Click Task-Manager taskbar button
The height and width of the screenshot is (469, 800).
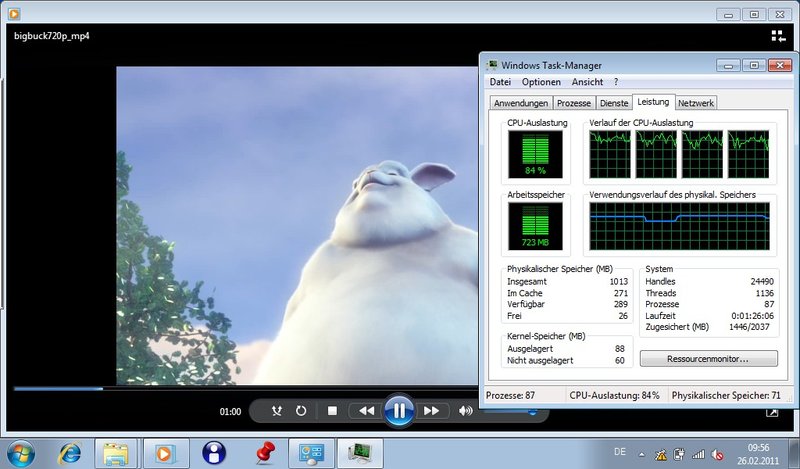[360, 453]
